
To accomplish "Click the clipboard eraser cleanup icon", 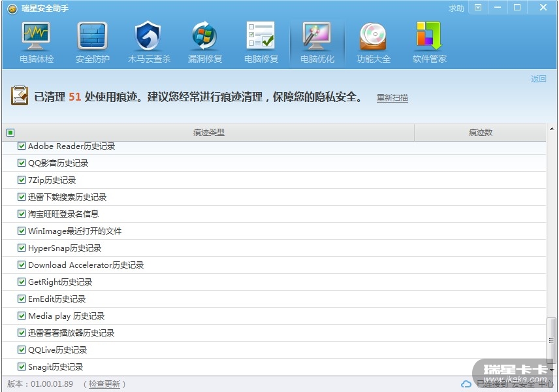I will coord(19,95).
